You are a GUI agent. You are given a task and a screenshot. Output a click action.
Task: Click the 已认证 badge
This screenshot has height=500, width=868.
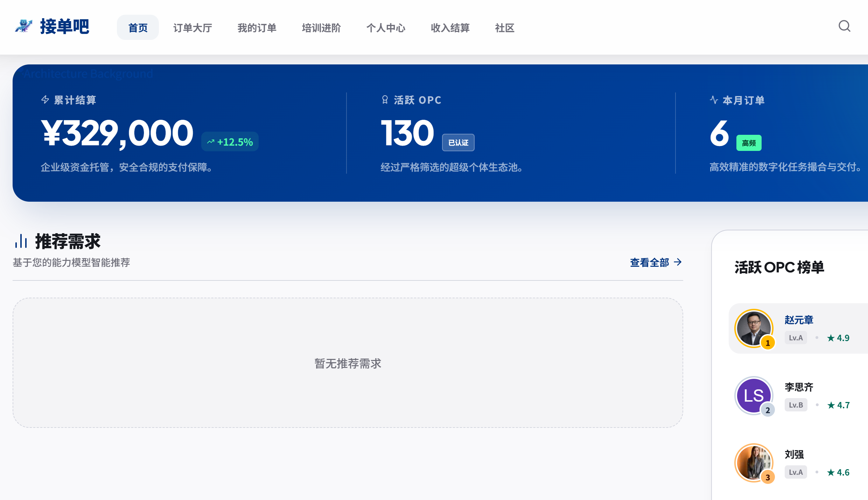click(458, 143)
